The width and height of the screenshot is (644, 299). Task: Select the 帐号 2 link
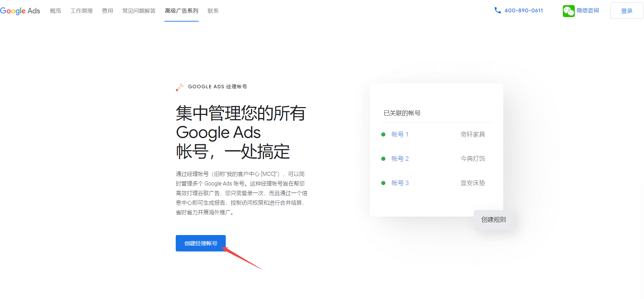(400, 159)
